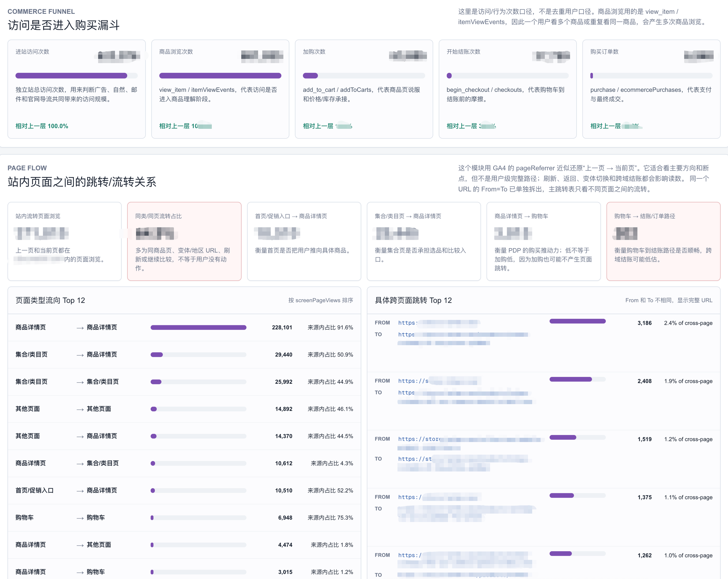Click the text 1.1% of cross-page
The image size is (728, 579).
click(x=688, y=497)
